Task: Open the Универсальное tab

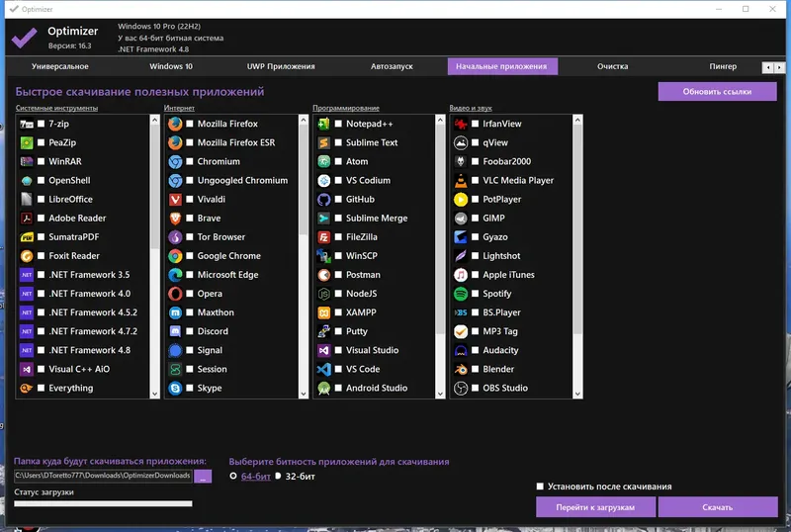Action: [x=60, y=66]
